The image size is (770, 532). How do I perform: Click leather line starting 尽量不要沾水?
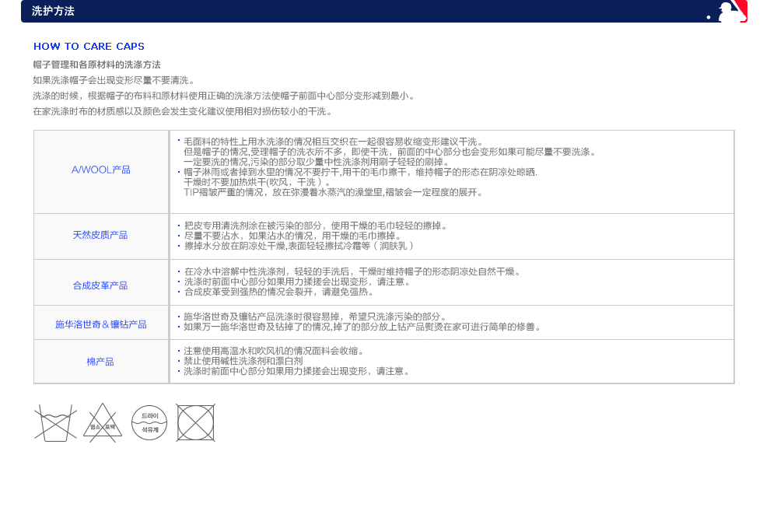292,236
